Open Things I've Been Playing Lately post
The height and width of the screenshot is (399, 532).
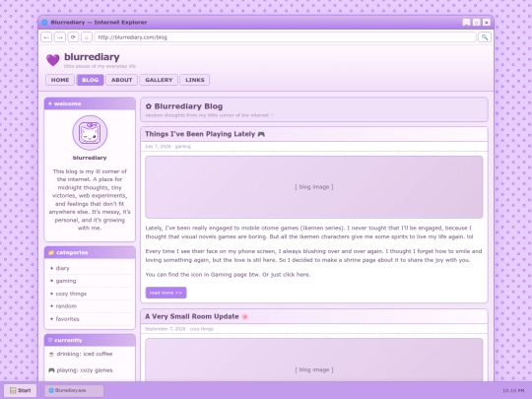200,134
